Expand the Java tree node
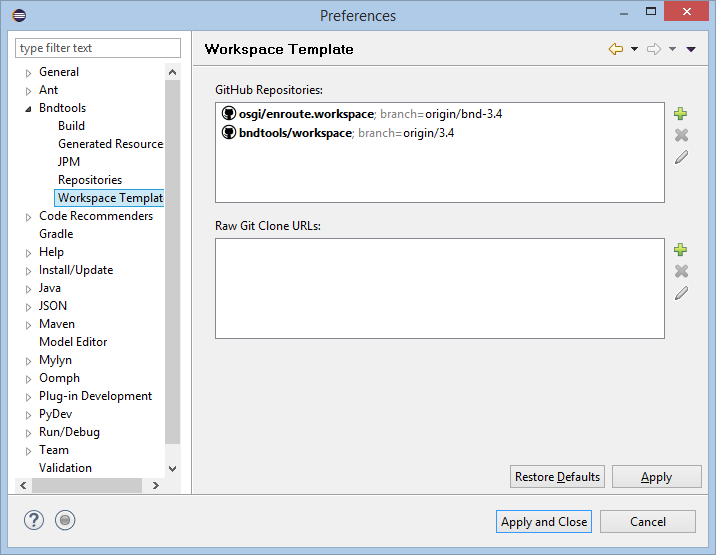 coord(28,289)
